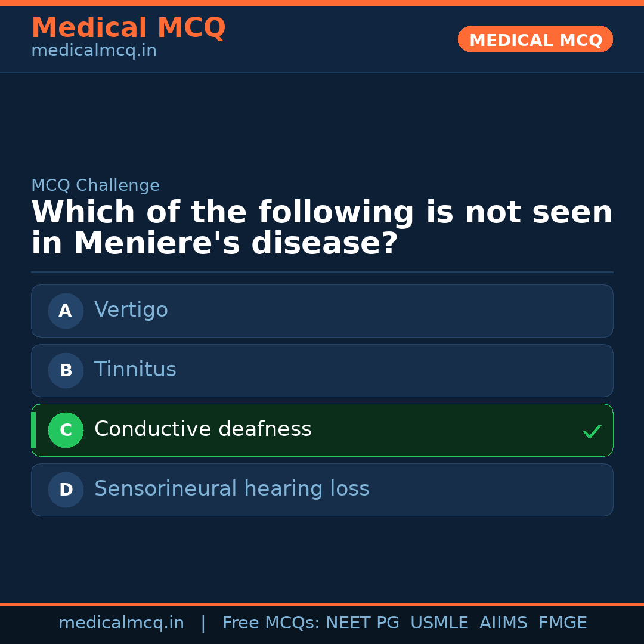The width and height of the screenshot is (644, 644).
Task: Click the orange MEDICAL MCQ badge
Action: pos(535,40)
